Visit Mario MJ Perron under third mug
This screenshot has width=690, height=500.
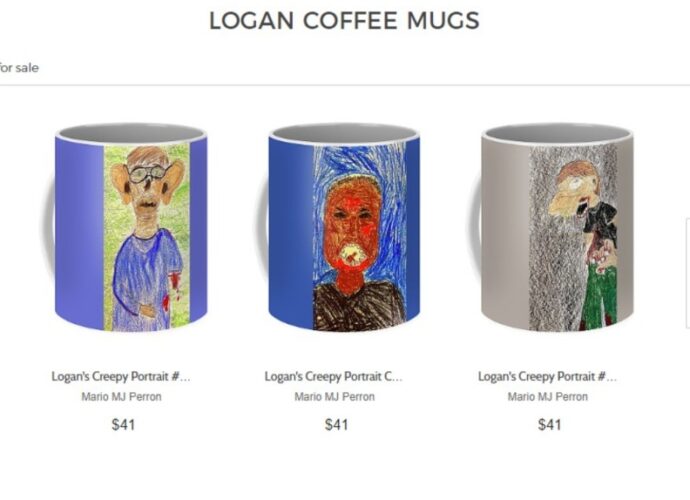(x=548, y=397)
